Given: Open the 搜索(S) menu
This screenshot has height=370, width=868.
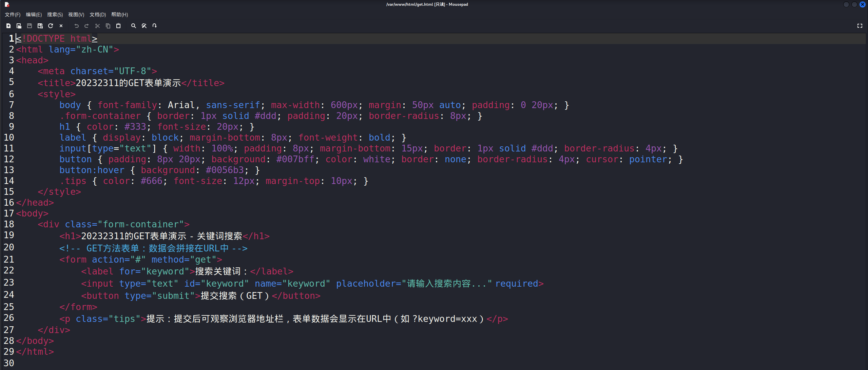Looking at the screenshot, I should tap(55, 15).
